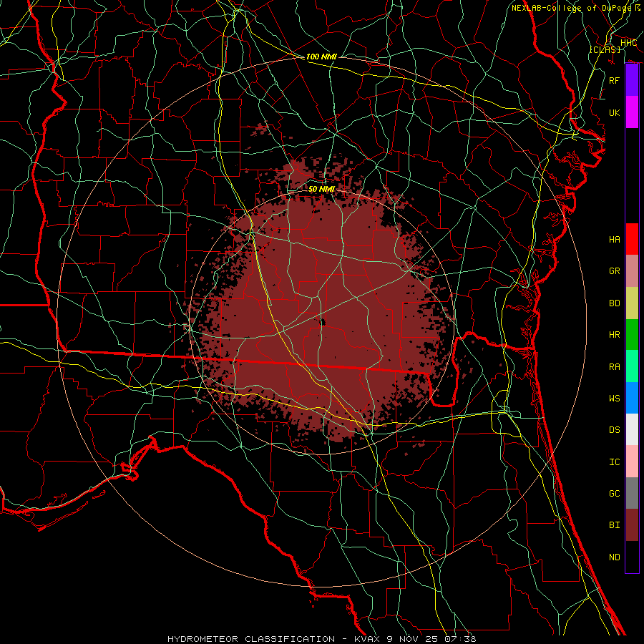
Task: Click the DS white legend swatch
Action: [632, 429]
